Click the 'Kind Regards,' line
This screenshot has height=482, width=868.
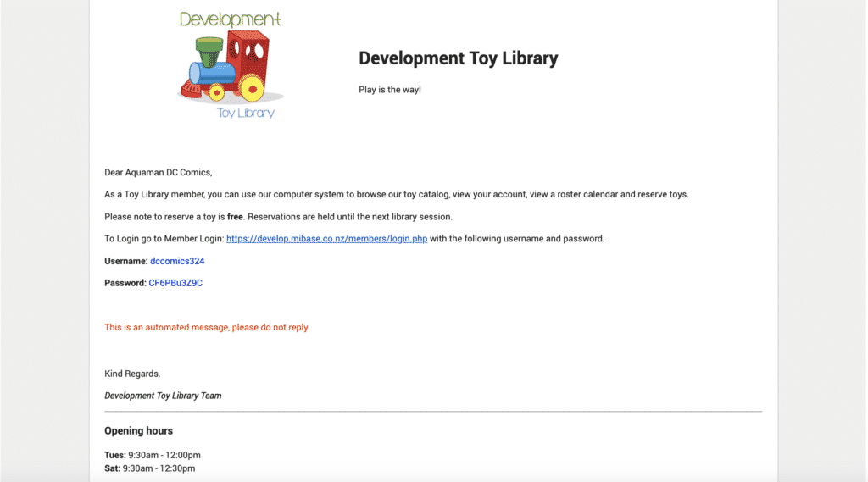tap(132, 374)
